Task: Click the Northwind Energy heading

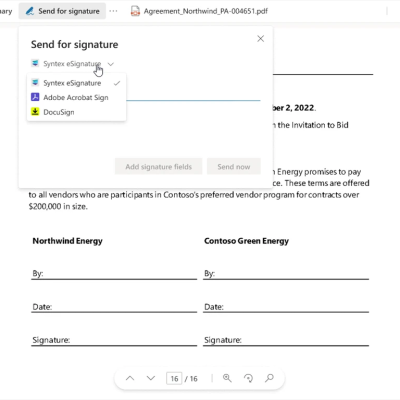Action: (67, 241)
